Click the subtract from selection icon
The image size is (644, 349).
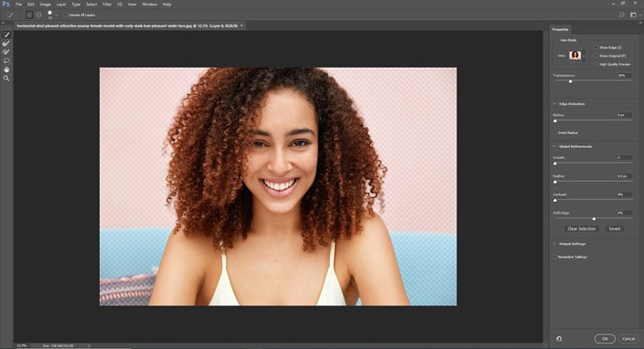click(x=39, y=15)
